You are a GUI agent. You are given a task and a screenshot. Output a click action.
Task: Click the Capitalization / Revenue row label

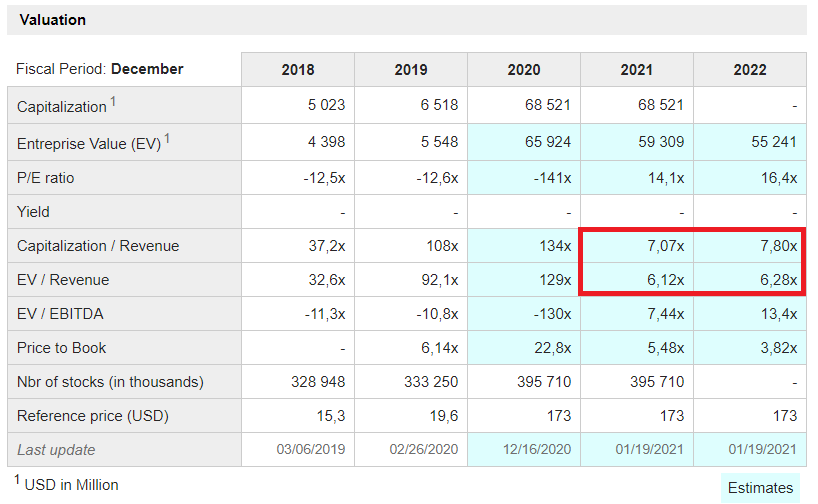click(98, 246)
